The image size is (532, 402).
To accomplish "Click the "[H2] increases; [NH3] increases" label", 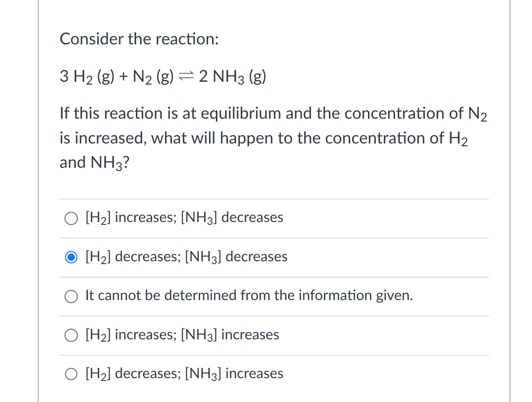I will pos(181,335).
